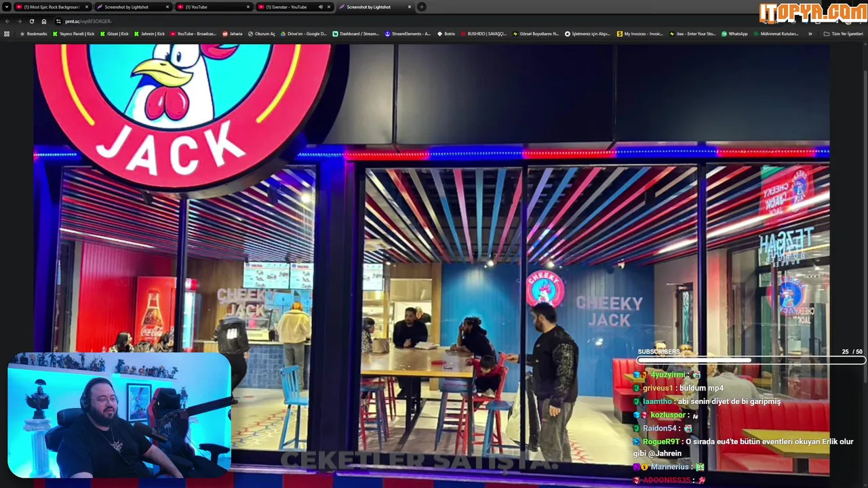Open the StreamElements bookmark
Image resolution: width=868 pixels, height=488 pixels.
tap(408, 33)
